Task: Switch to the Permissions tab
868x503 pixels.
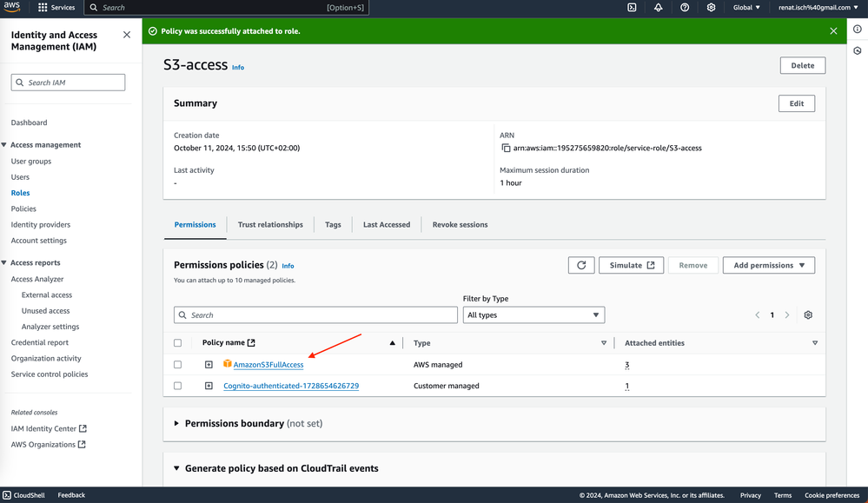Action: click(195, 225)
